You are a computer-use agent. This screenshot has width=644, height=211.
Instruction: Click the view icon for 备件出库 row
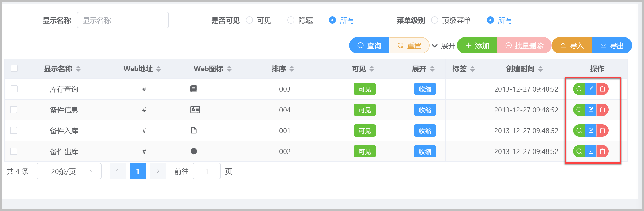579,151
